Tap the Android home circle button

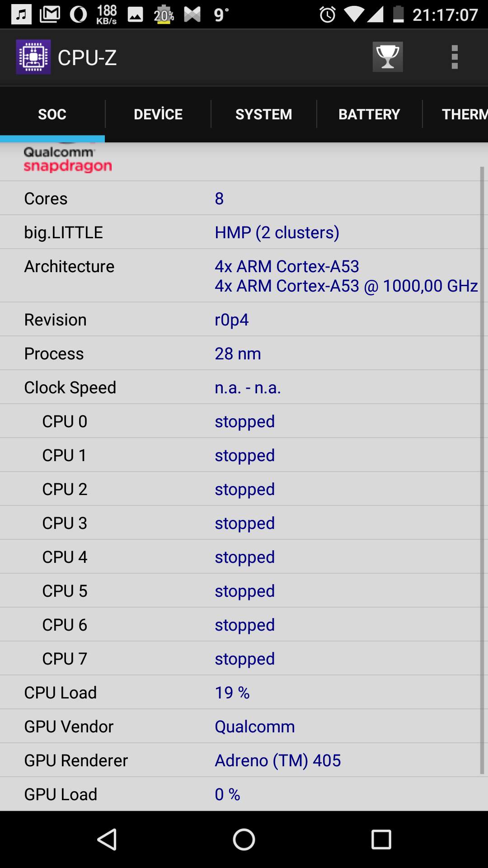pos(244,840)
